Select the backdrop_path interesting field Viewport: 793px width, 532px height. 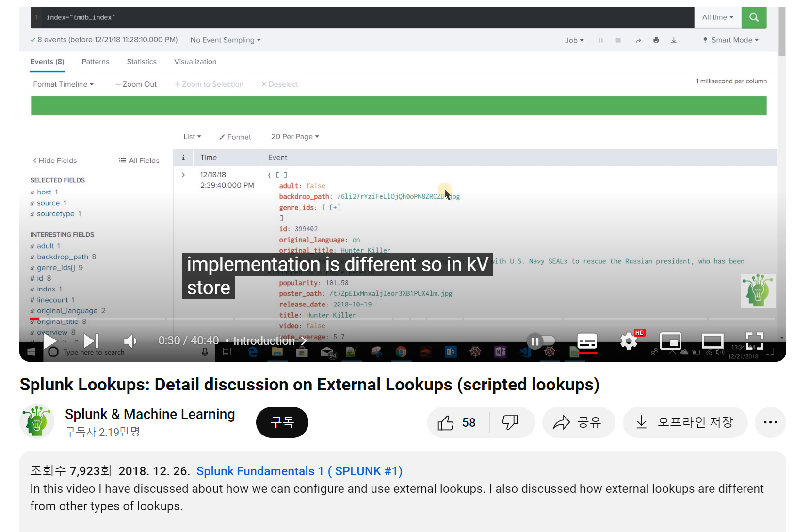[63, 257]
